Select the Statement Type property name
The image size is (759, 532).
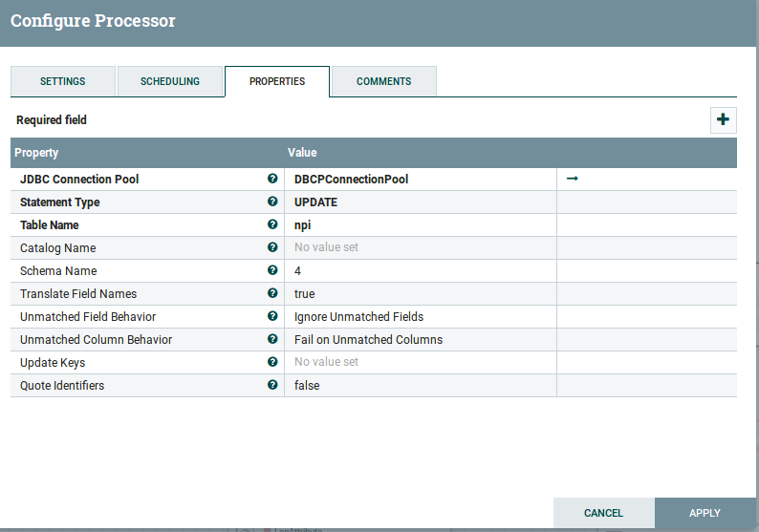point(60,202)
